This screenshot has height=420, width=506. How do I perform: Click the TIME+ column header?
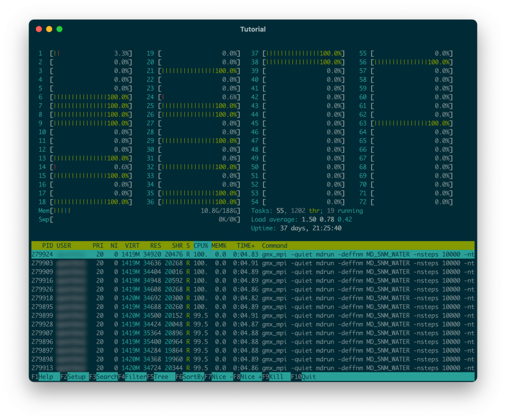coord(246,246)
